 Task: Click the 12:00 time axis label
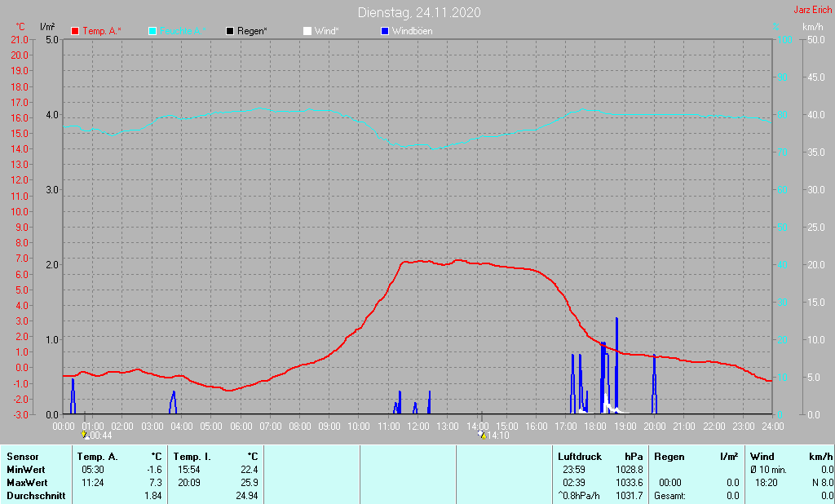click(x=418, y=426)
